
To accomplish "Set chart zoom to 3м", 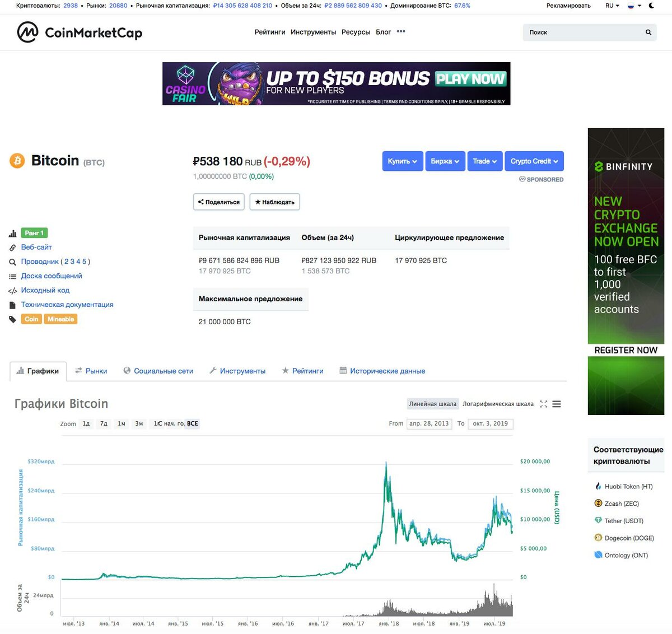I will coord(139,423).
